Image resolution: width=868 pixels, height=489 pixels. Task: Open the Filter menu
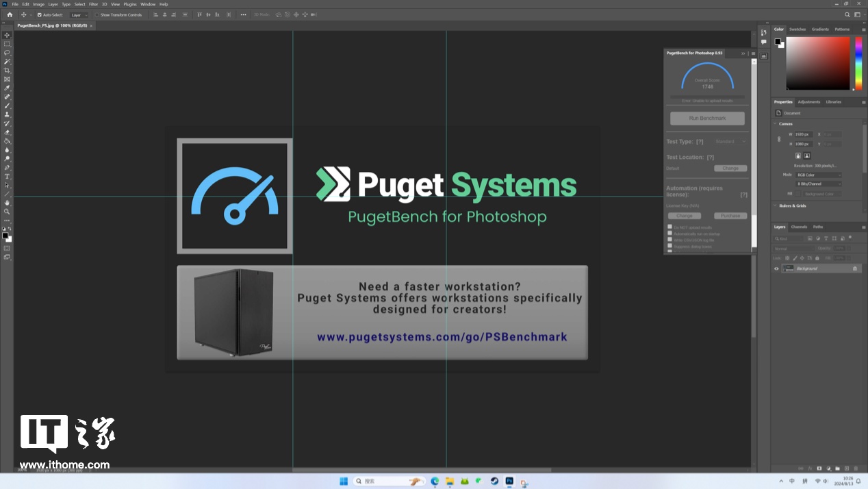point(93,4)
